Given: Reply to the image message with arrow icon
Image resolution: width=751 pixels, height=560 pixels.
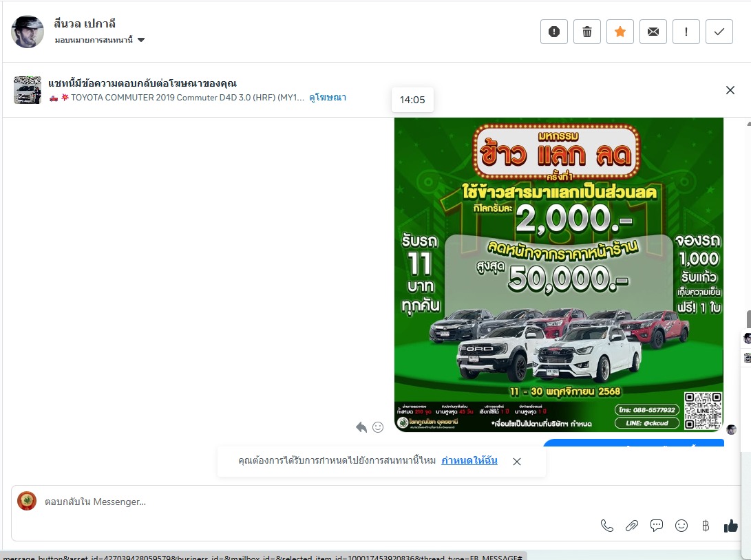Looking at the screenshot, I should [x=361, y=427].
